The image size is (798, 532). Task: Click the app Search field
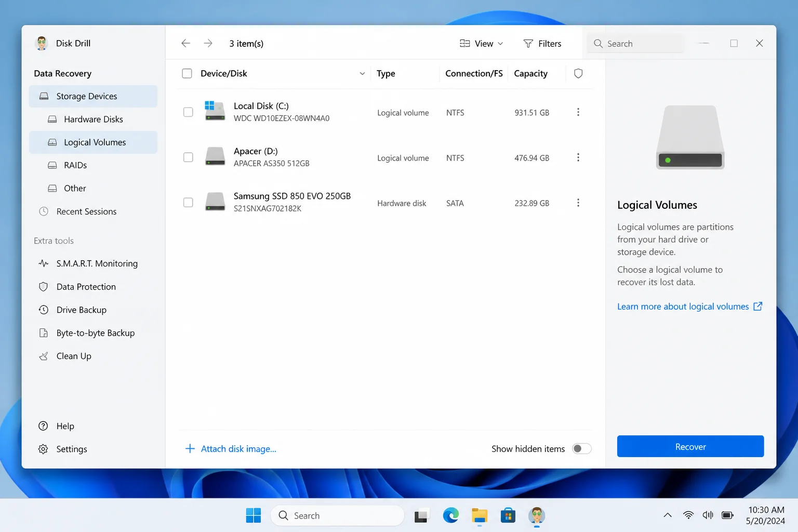[636, 44]
